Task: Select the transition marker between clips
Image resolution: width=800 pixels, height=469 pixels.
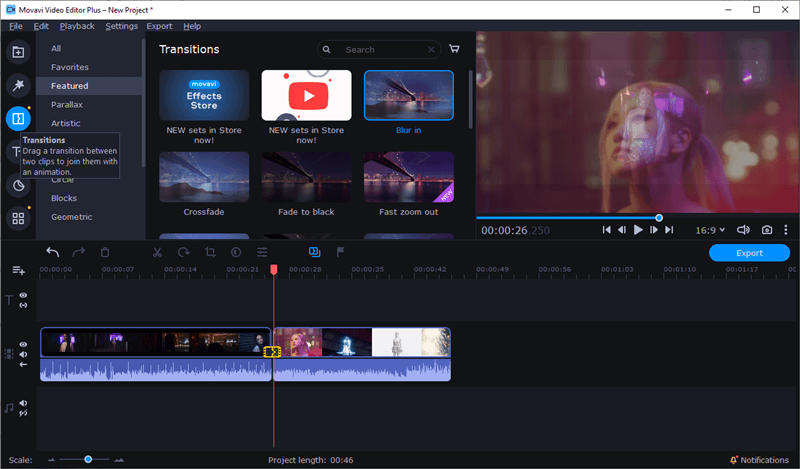Action: 272,352
